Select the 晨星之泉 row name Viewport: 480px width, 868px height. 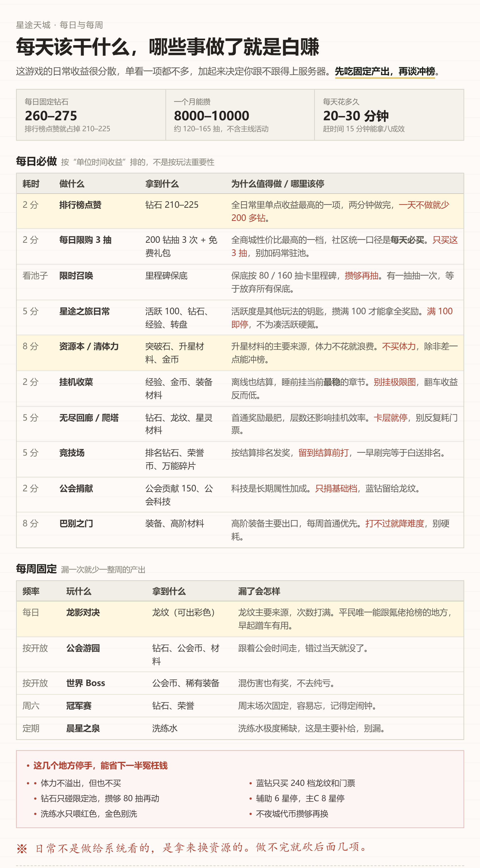click(x=83, y=729)
